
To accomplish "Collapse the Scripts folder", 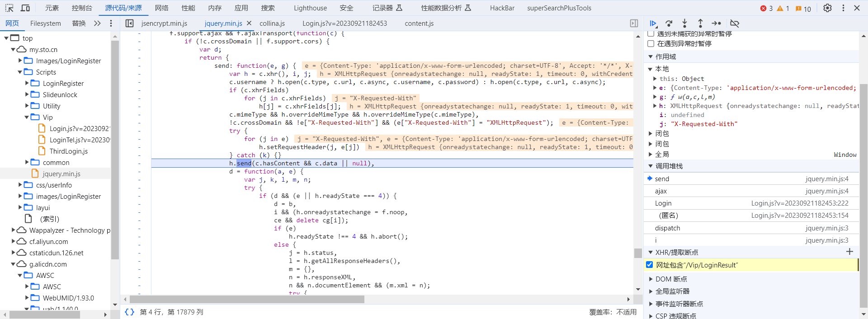I will (x=20, y=72).
